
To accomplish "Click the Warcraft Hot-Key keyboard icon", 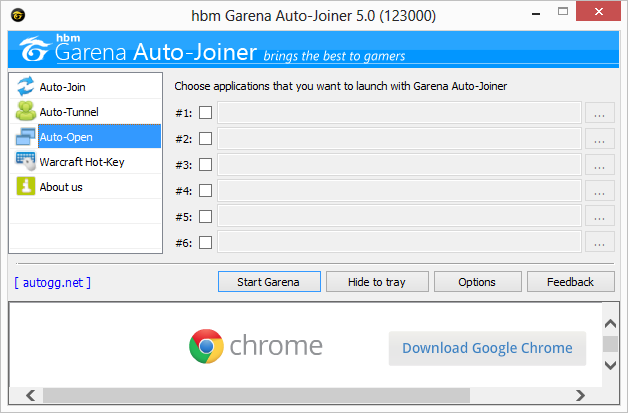I will [x=26, y=161].
